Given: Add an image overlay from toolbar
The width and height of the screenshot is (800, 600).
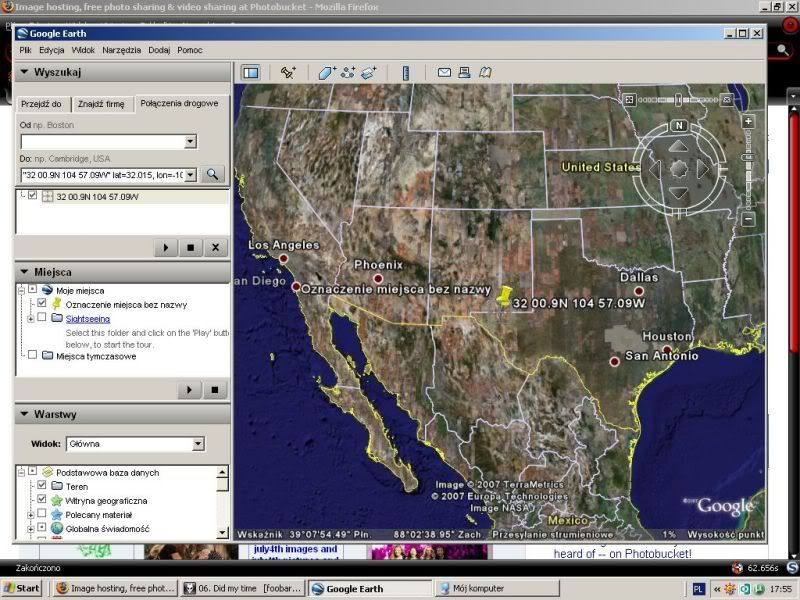Looking at the screenshot, I should coord(368,72).
